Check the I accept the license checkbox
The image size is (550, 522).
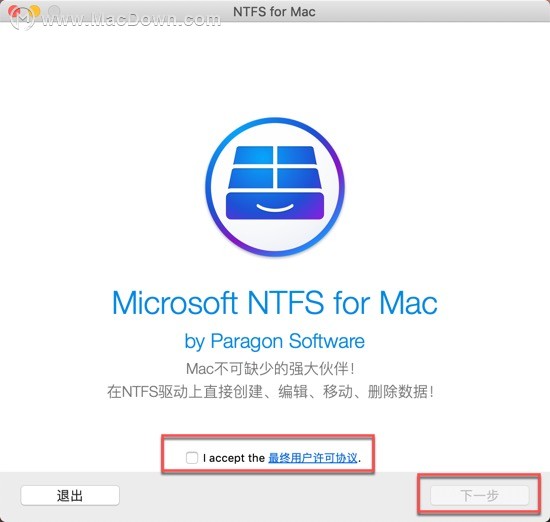[192, 457]
